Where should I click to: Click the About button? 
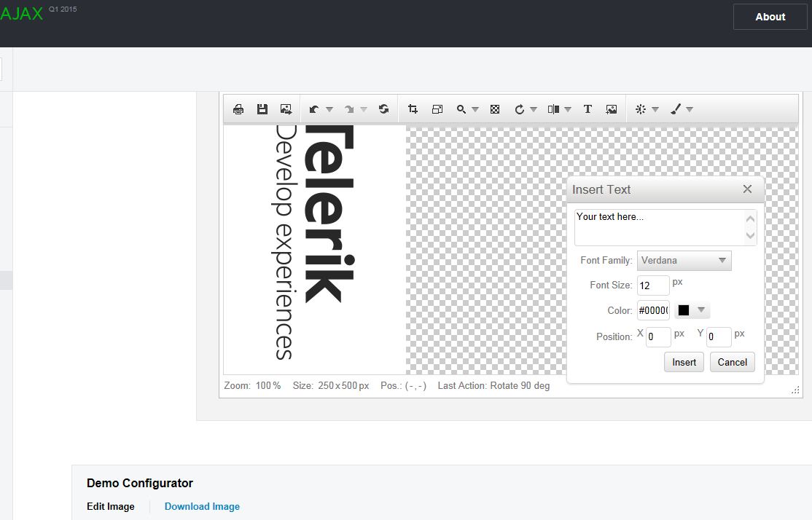point(770,17)
